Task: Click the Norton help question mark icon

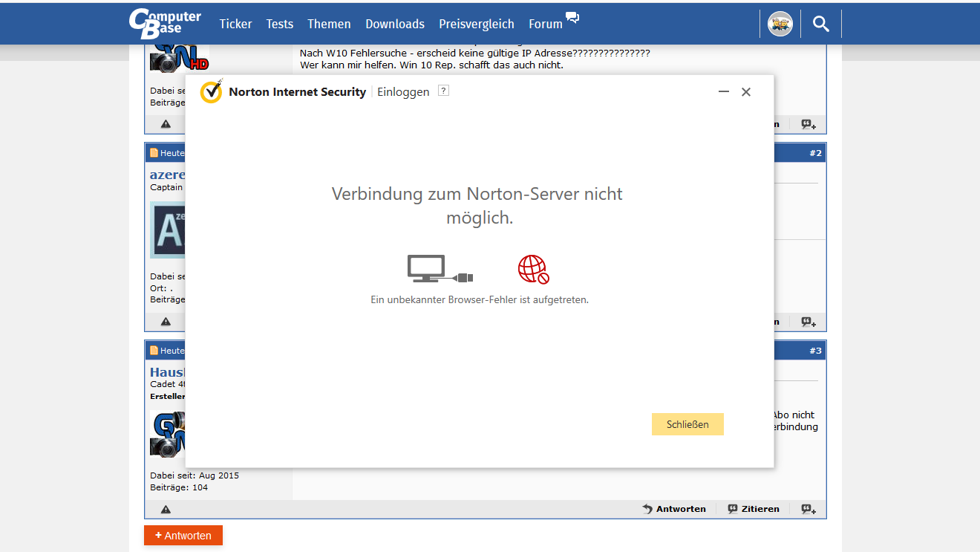Action: (443, 91)
